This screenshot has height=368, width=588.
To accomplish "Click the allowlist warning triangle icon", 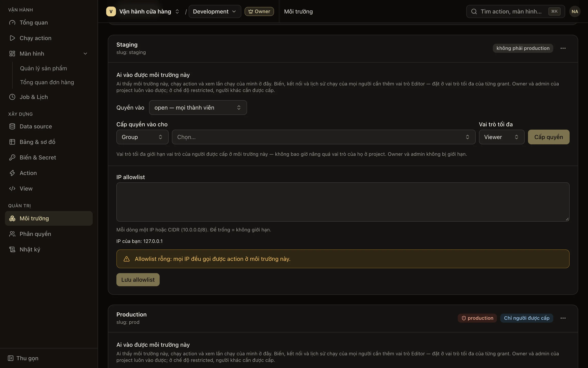I will (x=127, y=259).
